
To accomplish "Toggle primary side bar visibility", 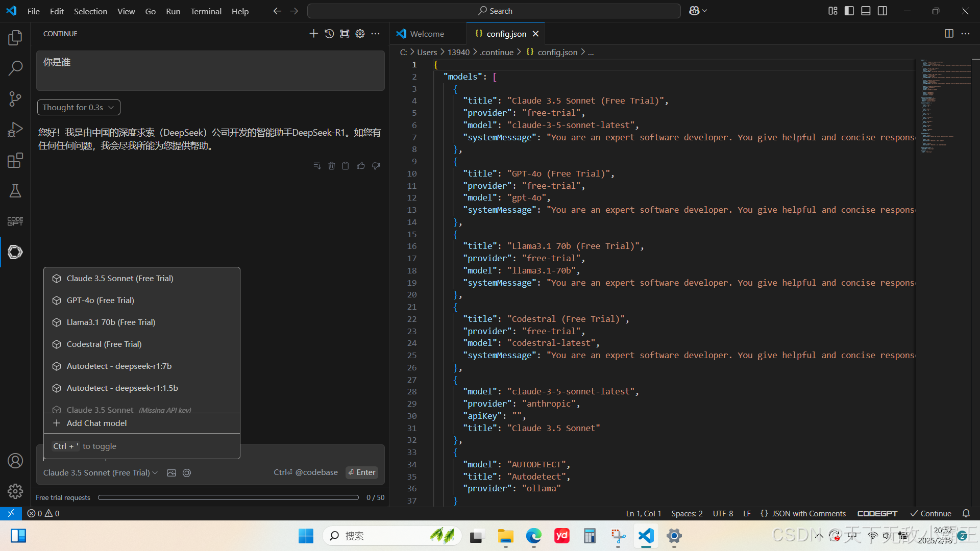I will coord(849,11).
